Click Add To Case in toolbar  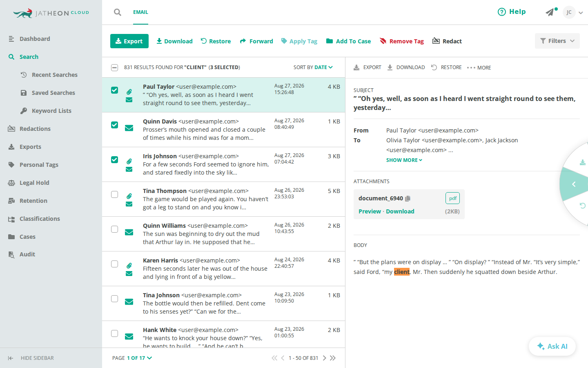click(348, 41)
